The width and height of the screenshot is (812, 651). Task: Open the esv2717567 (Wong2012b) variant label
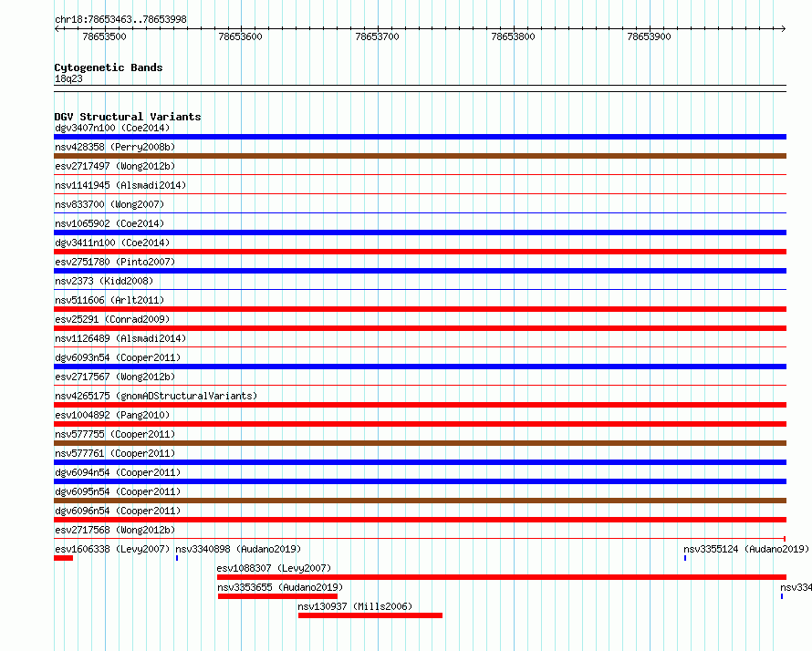[x=115, y=377]
